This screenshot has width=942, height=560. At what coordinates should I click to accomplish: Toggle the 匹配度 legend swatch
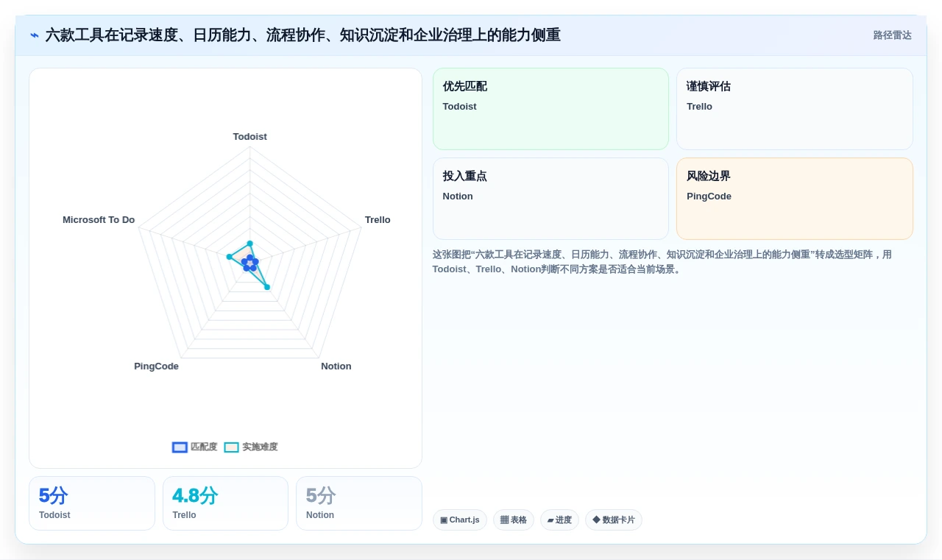(180, 447)
